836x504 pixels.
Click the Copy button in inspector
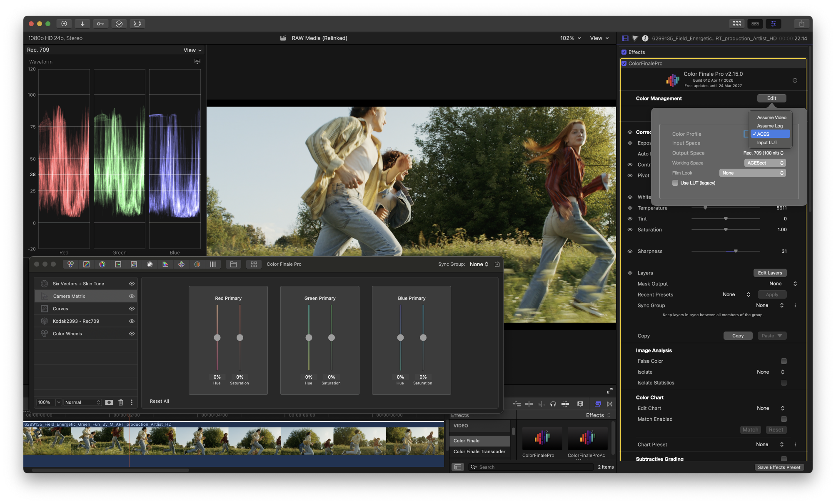738,336
